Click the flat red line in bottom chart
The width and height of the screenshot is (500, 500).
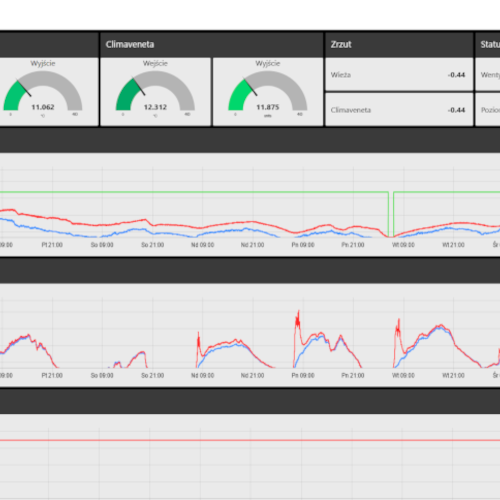[250, 440]
